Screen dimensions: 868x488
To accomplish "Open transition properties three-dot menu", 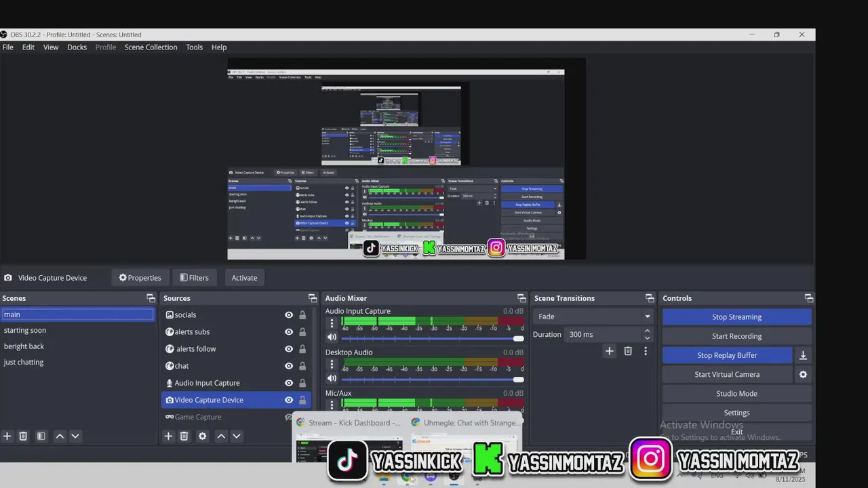I will [646, 351].
